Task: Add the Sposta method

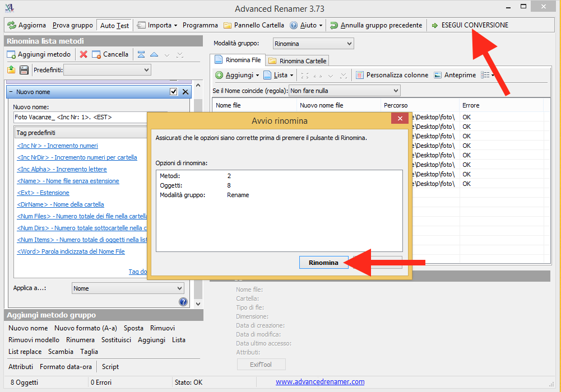Action: (x=133, y=328)
